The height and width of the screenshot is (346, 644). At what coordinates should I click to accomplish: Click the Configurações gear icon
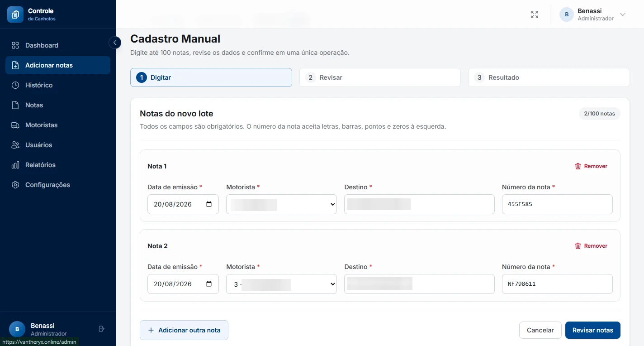15,185
